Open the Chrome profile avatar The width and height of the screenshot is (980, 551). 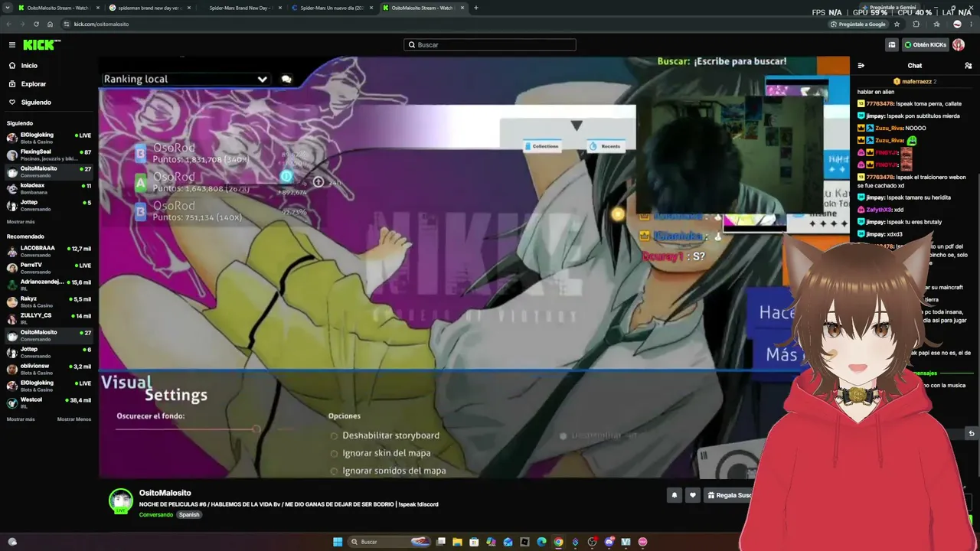[x=957, y=24]
